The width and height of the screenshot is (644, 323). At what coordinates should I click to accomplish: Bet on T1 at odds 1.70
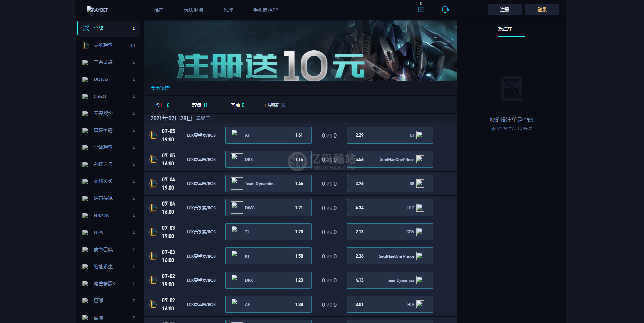268,232
